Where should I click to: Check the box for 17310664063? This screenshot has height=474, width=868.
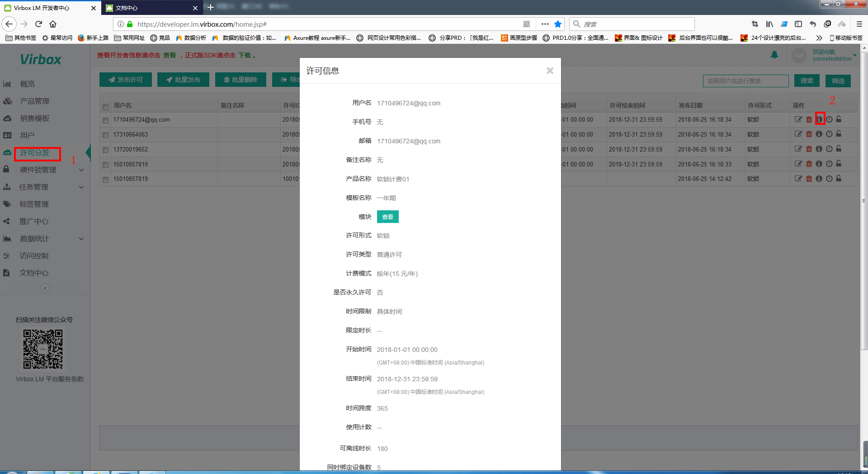pos(105,135)
